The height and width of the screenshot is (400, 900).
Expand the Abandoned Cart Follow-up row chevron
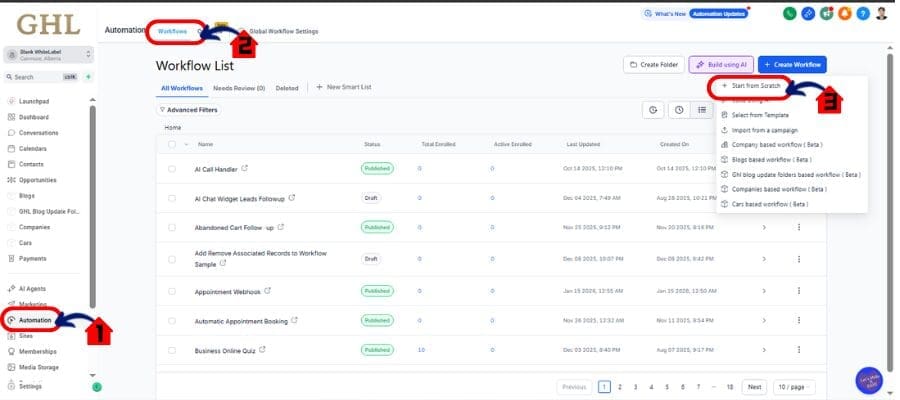[764, 227]
